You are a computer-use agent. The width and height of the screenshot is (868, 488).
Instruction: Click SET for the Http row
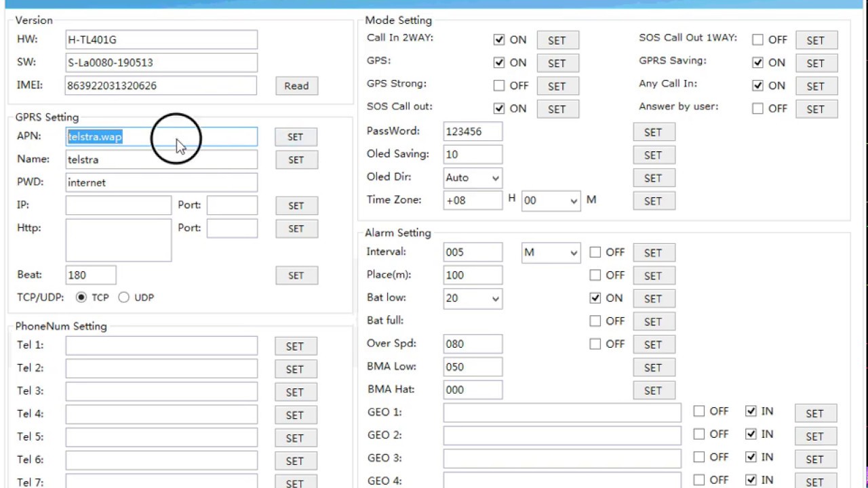(x=296, y=229)
